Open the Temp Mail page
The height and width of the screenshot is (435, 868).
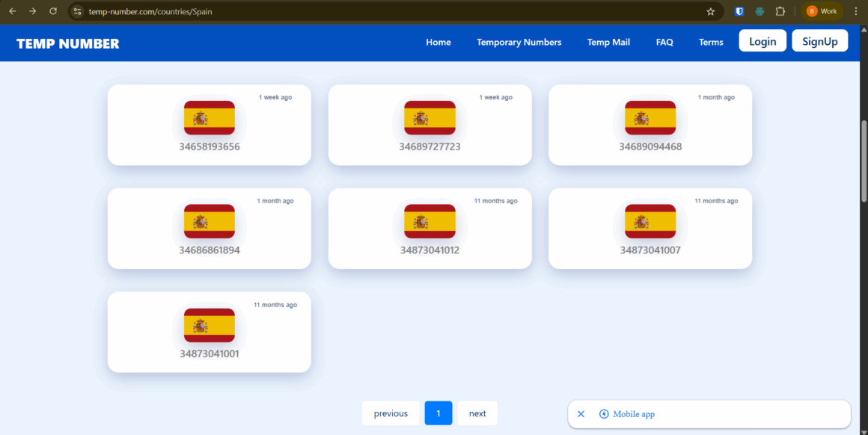click(608, 42)
